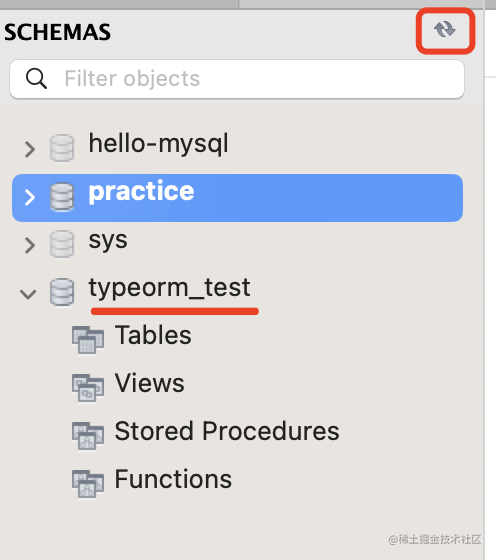
Task: Click the Stored Procedures folder icon
Action: coord(88,436)
